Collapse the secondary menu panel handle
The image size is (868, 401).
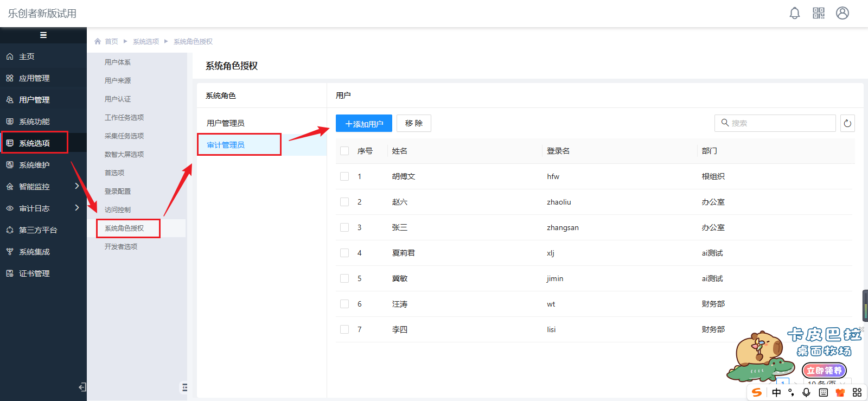tap(184, 387)
